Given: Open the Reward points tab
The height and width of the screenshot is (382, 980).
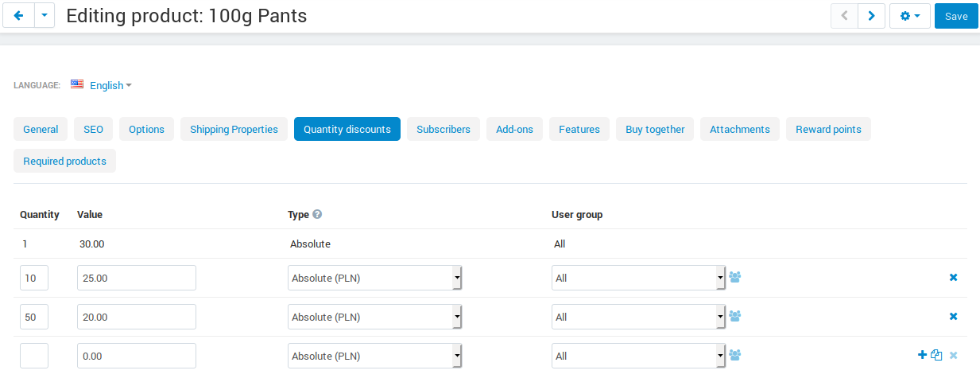Looking at the screenshot, I should tap(828, 129).
